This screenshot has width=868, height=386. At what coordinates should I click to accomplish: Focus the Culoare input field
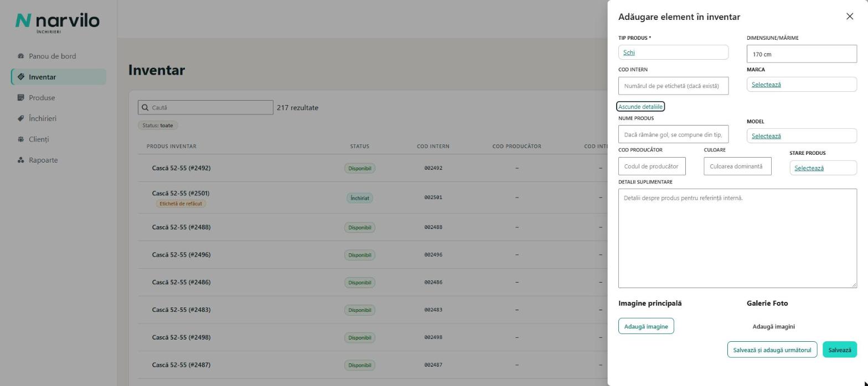point(737,166)
